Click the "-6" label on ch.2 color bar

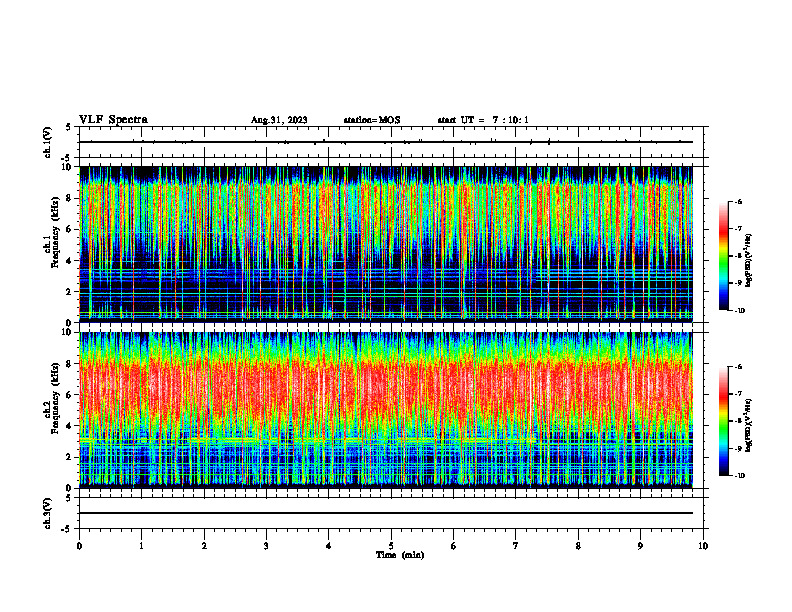click(x=738, y=367)
